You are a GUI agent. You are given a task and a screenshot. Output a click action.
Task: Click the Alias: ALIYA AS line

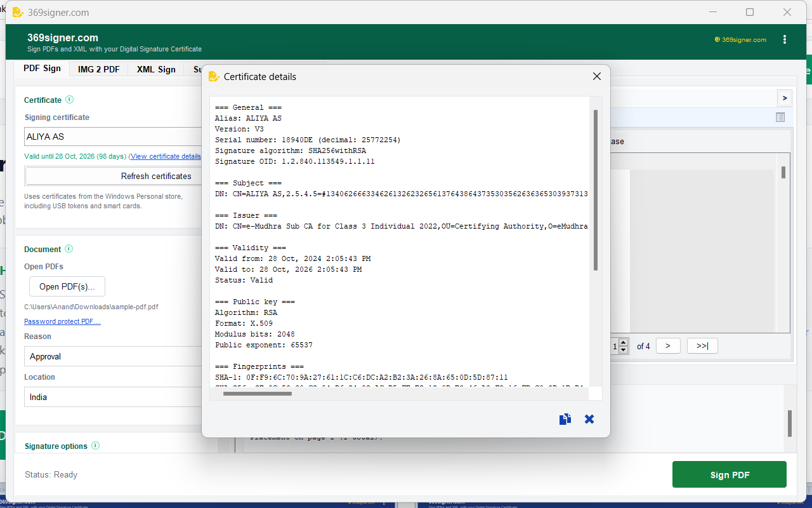[x=248, y=118]
